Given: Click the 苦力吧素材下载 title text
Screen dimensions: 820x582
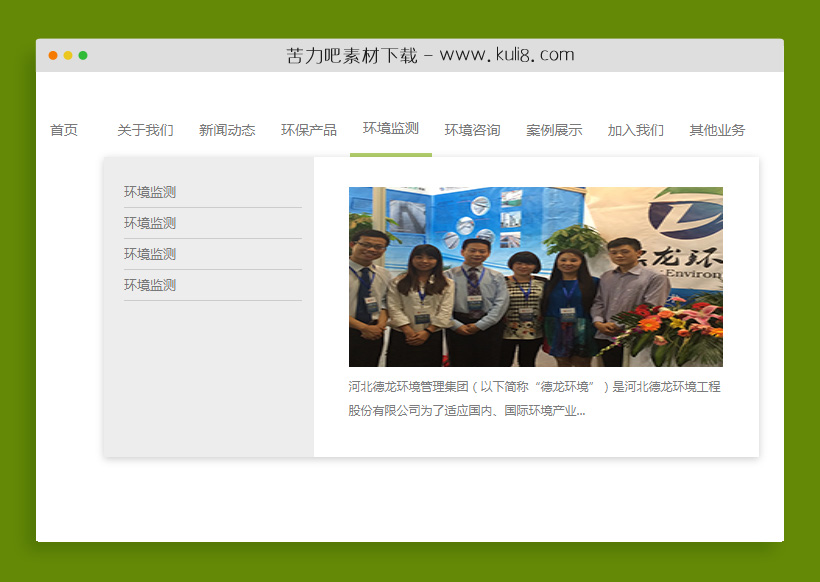Looking at the screenshot, I should tap(351, 55).
